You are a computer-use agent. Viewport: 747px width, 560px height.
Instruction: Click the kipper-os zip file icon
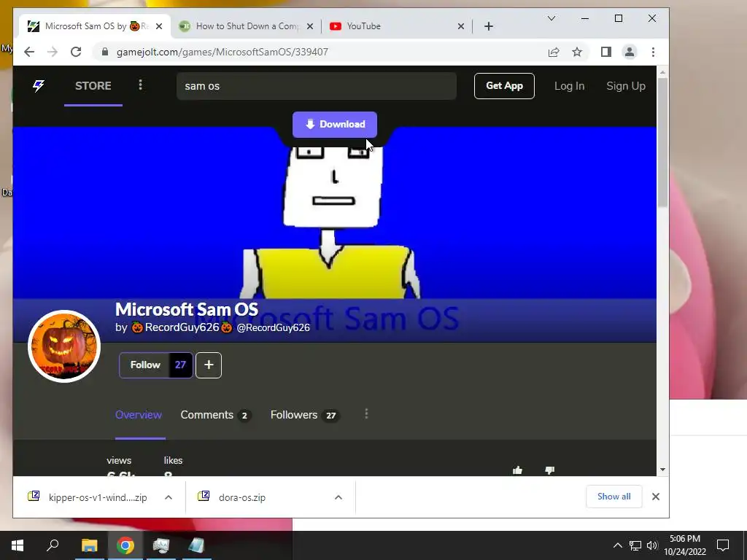point(34,496)
